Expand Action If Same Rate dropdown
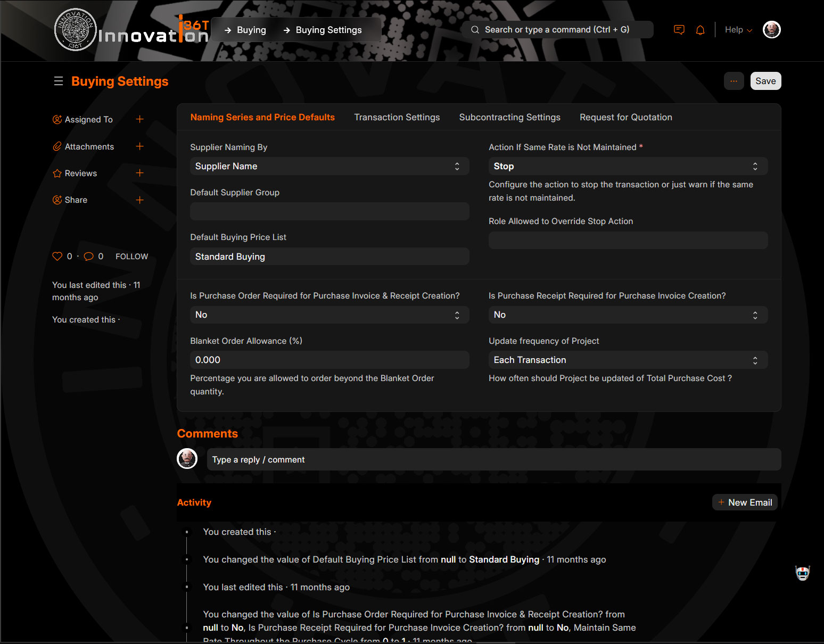This screenshot has height=644, width=824. pos(628,166)
